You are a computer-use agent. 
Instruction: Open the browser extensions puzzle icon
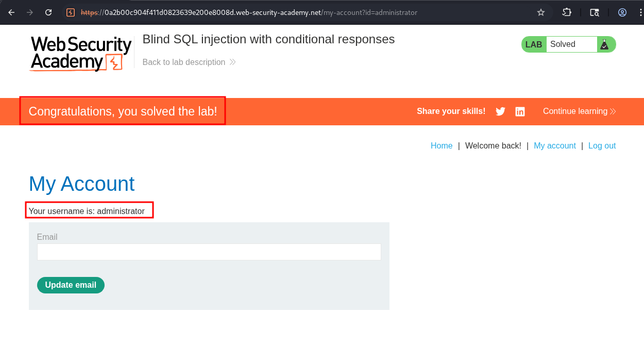[x=567, y=12]
